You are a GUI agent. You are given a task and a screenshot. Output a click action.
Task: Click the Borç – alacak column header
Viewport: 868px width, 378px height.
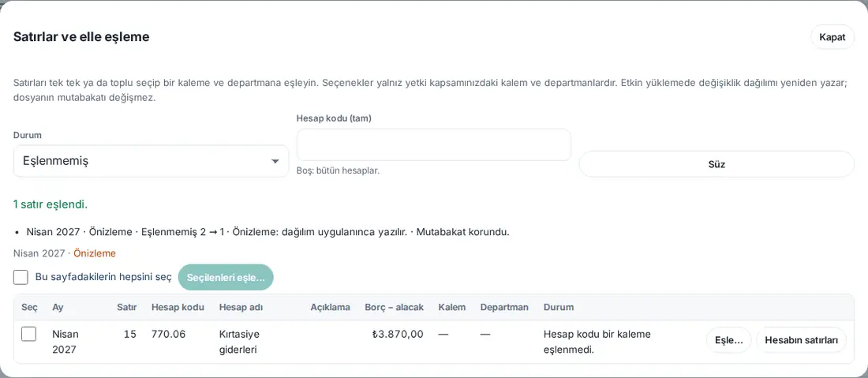click(x=394, y=307)
